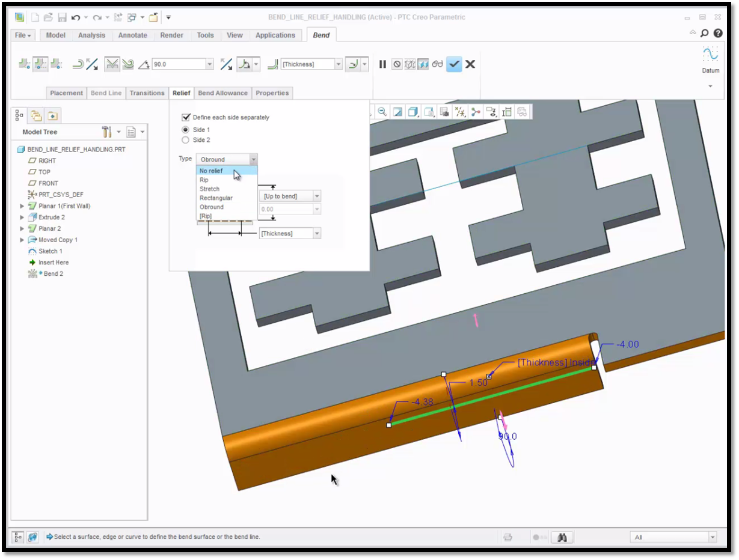Click the Open file icon
This screenshot has height=560, width=739.
[48, 17]
